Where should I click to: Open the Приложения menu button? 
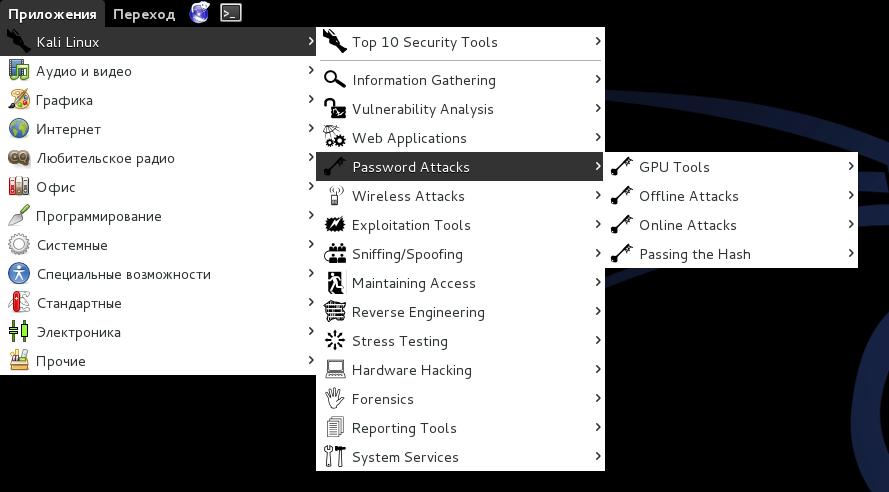[52, 14]
